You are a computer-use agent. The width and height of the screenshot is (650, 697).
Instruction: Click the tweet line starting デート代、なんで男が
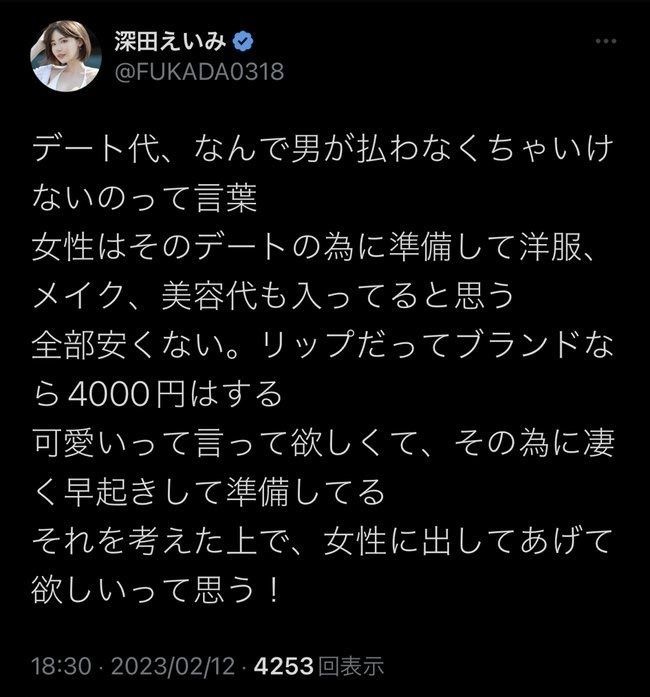click(x=323, y=149)
